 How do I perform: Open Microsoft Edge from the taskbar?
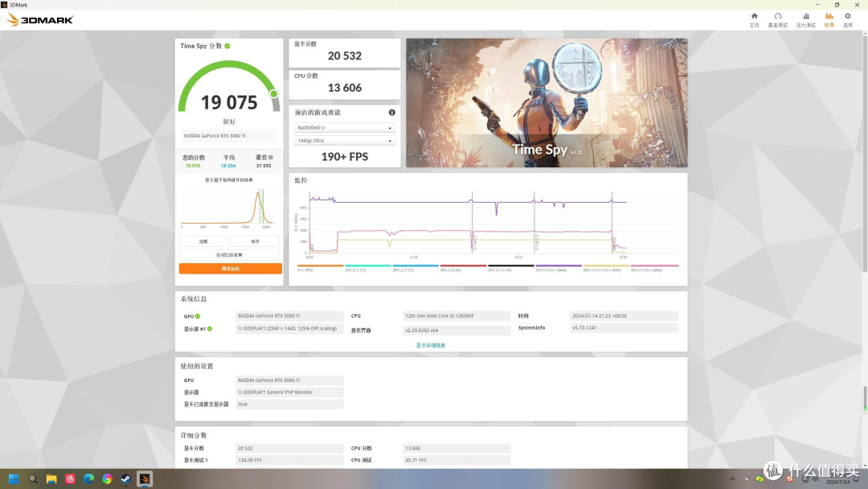coord(88,479)
